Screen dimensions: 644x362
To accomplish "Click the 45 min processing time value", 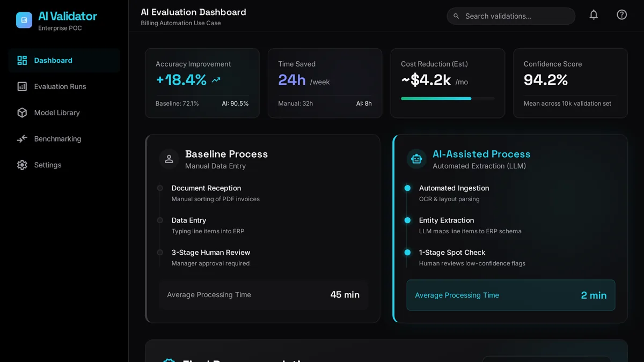I will point(345,294).
